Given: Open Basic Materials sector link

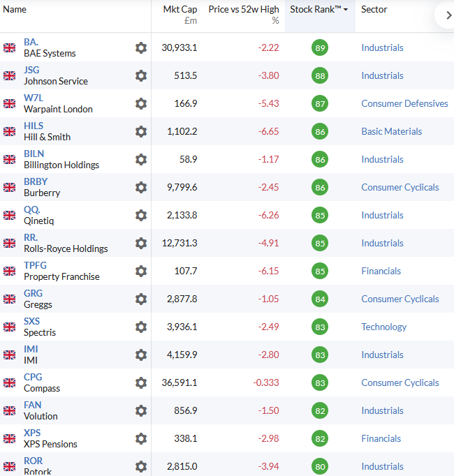Looking at the screenshot, I should [x=391, y=131].
